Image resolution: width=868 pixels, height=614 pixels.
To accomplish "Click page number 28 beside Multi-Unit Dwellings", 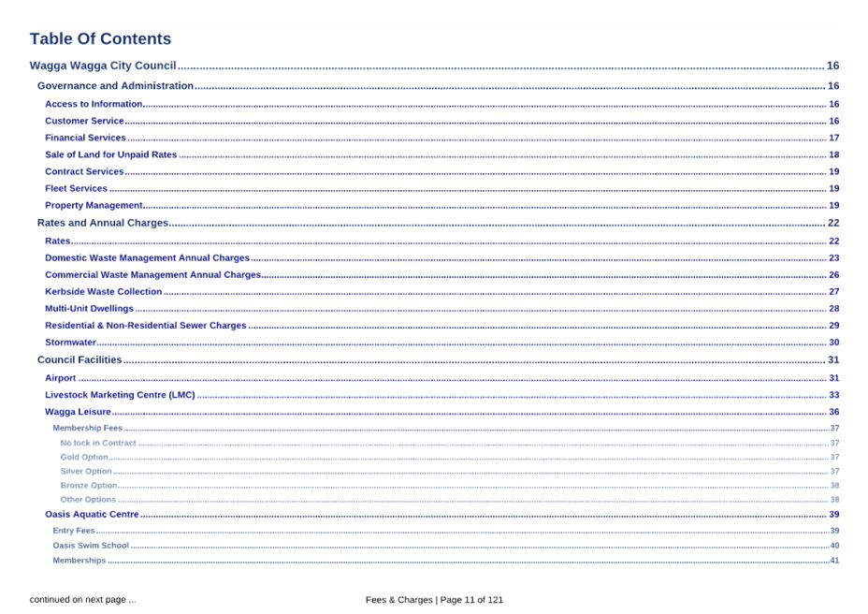I will click(833, 309).
